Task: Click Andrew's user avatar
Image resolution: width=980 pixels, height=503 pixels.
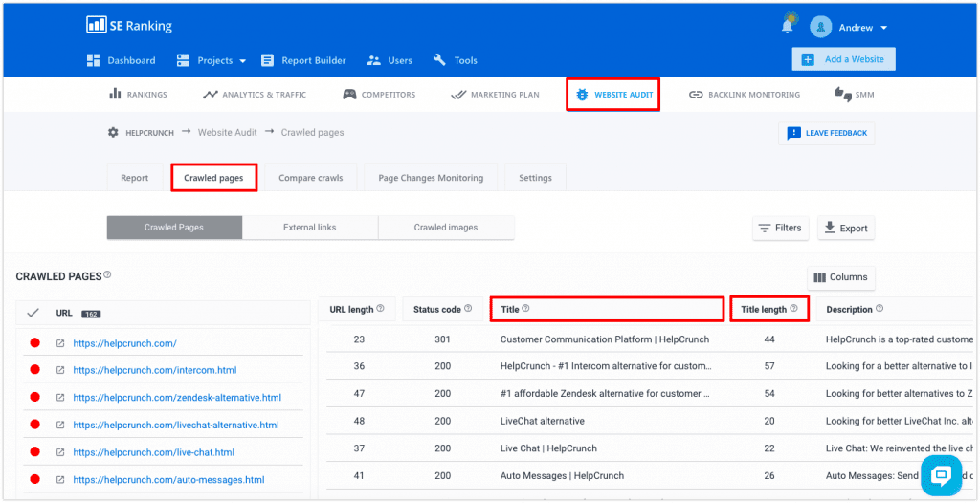Action: pos(820,27)
